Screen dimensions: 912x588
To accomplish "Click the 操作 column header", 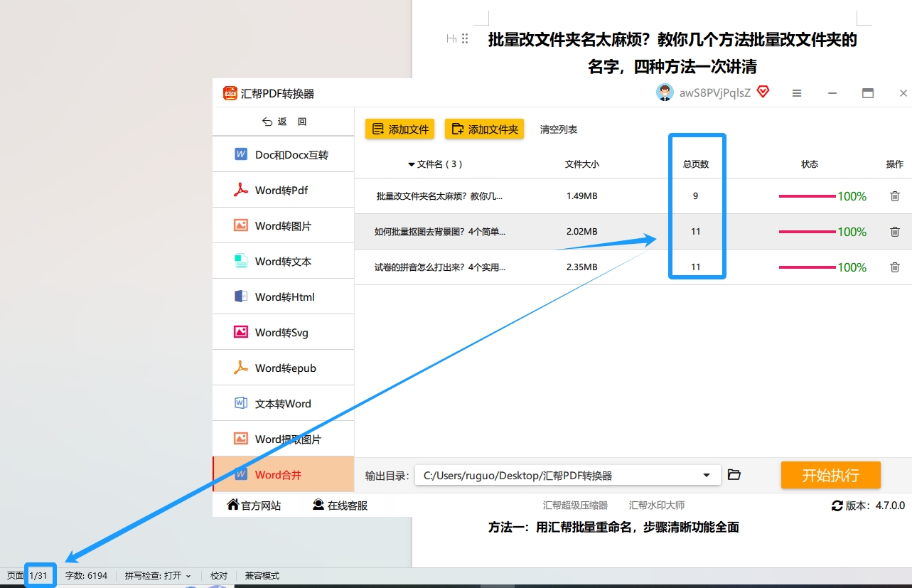I will click(895, 164).
